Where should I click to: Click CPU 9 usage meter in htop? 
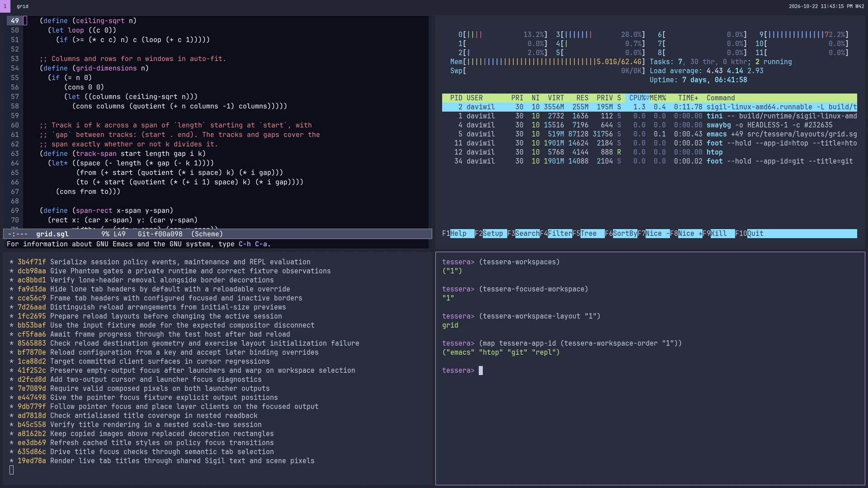[x=804, y=35]
